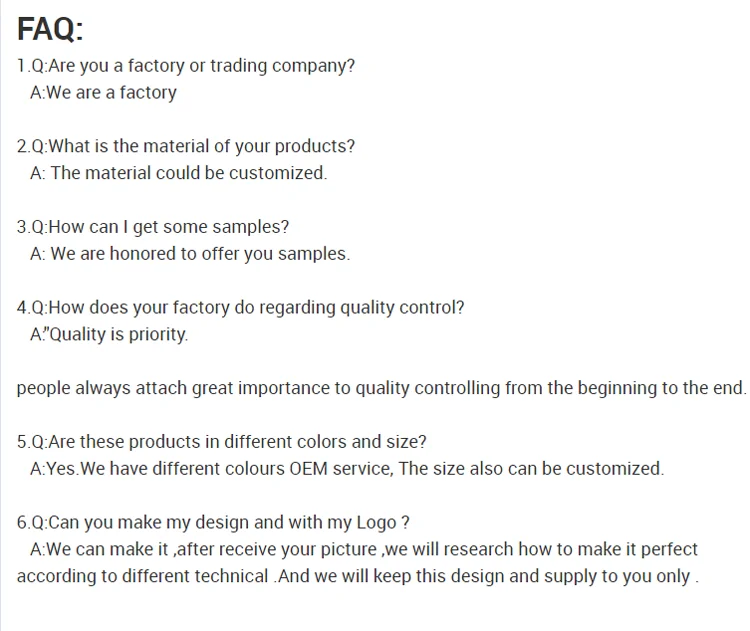The height and width of the screenshot is (631, 750).
Task: Click the last line about keeping this design
Action: (x=358, y=576)
